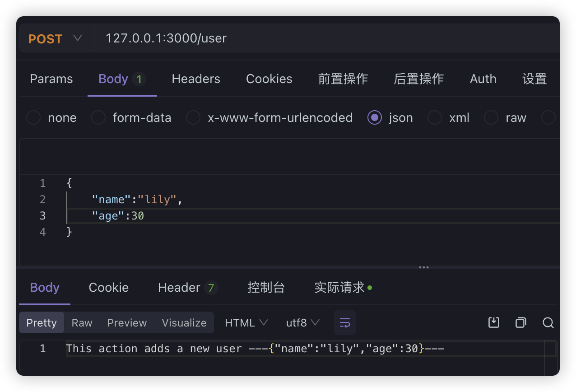Open the utf8 encoding dropdown
Viewport: 576px width, 392px height.
(302, 322)
